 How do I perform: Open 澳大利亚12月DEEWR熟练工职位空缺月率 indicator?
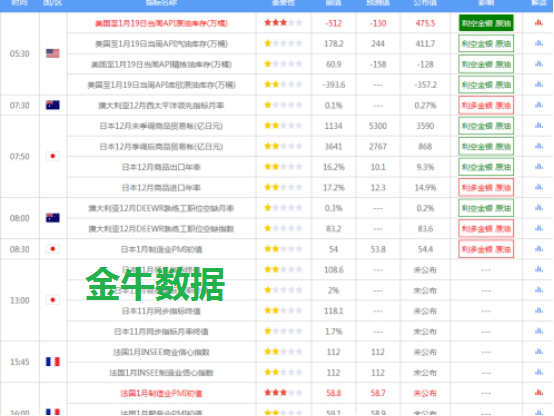(161, 208)
